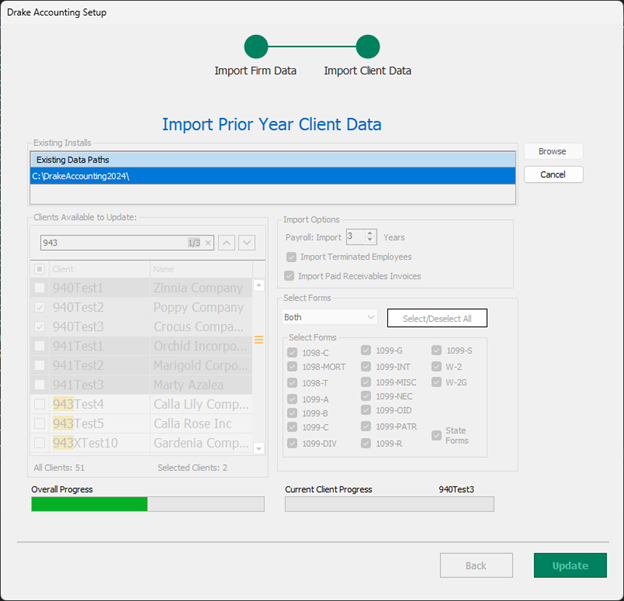The height and width of the screenshot is (601, 624).
Task: Click the green Update button
Action: tap(570, 566)
